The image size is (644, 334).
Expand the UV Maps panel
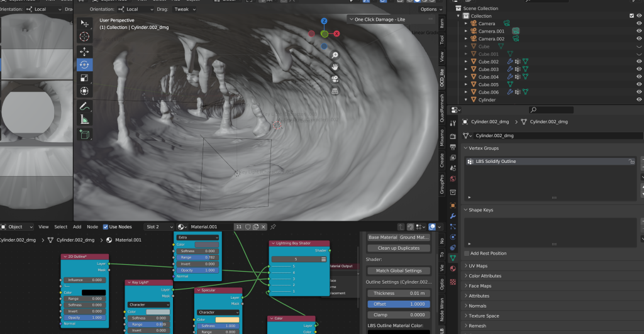pyautogui.click(x=478, y=266)
